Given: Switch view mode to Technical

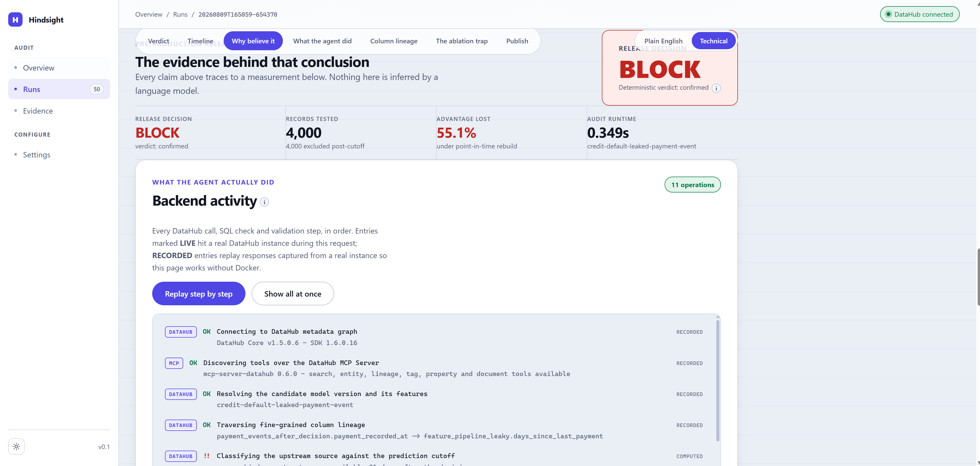Looking at the screenshot, I should [713, 41].
